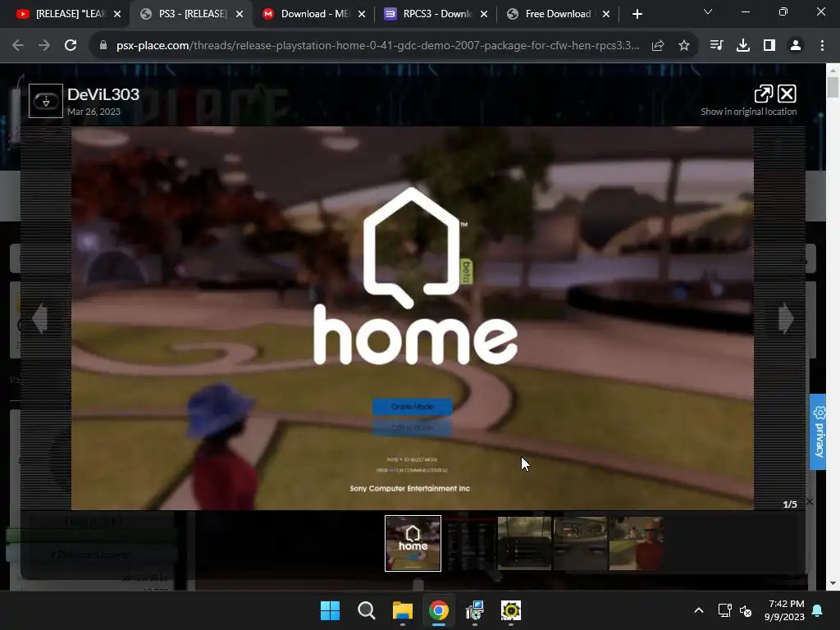
Task: Close the image lightbox viewer
Action: (x=787, y=94)
